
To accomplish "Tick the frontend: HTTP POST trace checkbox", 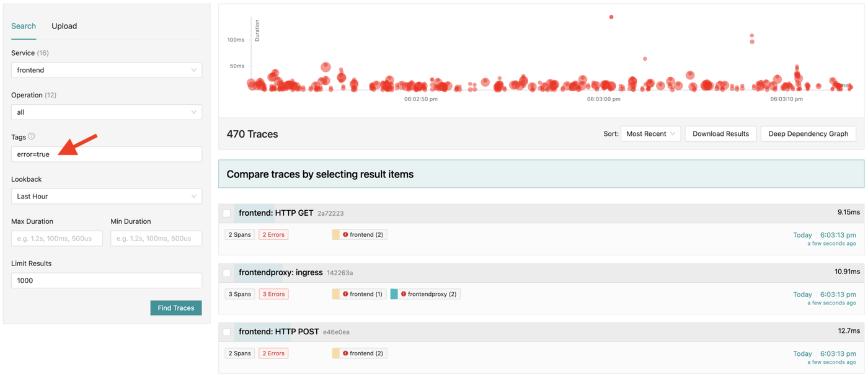I will pos(227,332).
